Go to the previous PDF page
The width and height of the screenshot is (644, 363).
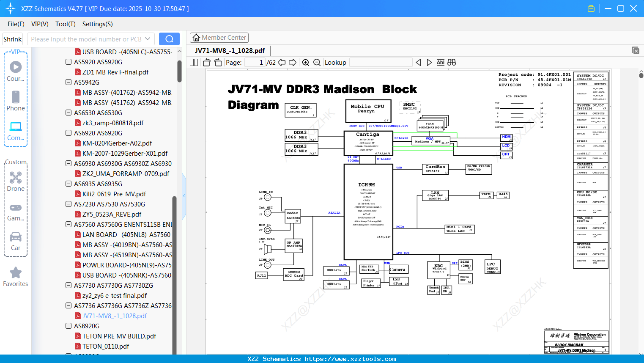282,62
